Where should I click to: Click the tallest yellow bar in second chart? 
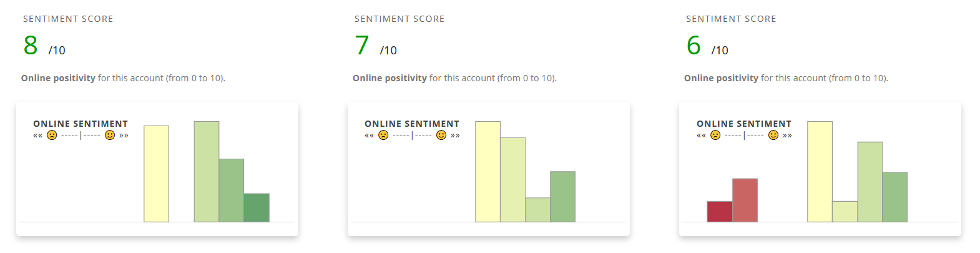488,172
